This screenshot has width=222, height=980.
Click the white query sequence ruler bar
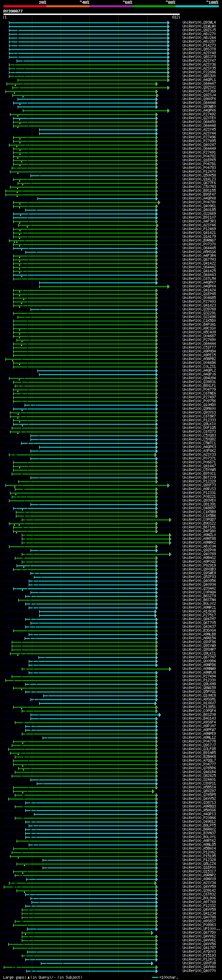[92, 14]
